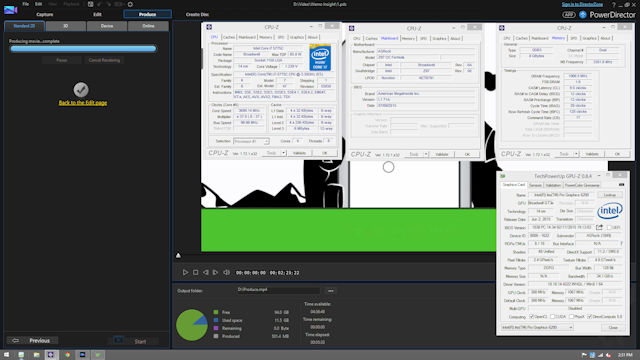The image size is (640, 360).
Task: Open preferences gear icon in top toolbar
Action: [x=130, y=4]
